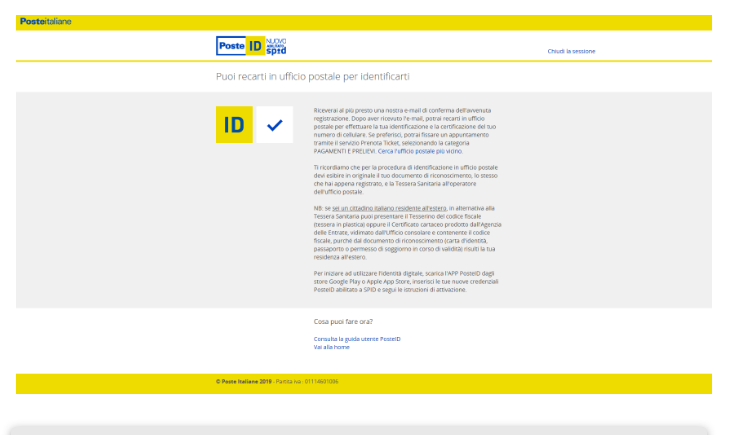Screen dimensions: 736x435
Task: Open Consulta la guida utente PosteID
Action: [349, 339]
